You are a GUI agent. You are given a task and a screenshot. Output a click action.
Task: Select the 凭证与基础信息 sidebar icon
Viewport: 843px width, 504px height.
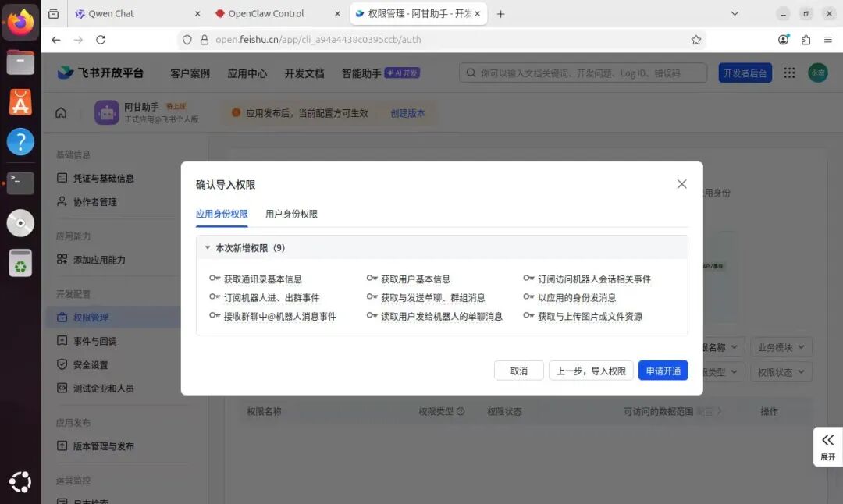coord(62,178)
